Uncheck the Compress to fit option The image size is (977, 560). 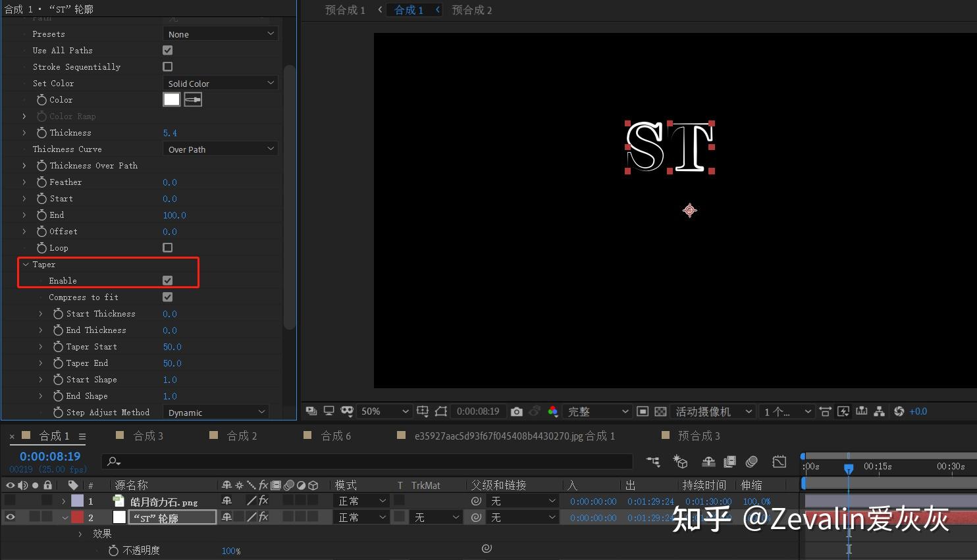coord(167,297)
